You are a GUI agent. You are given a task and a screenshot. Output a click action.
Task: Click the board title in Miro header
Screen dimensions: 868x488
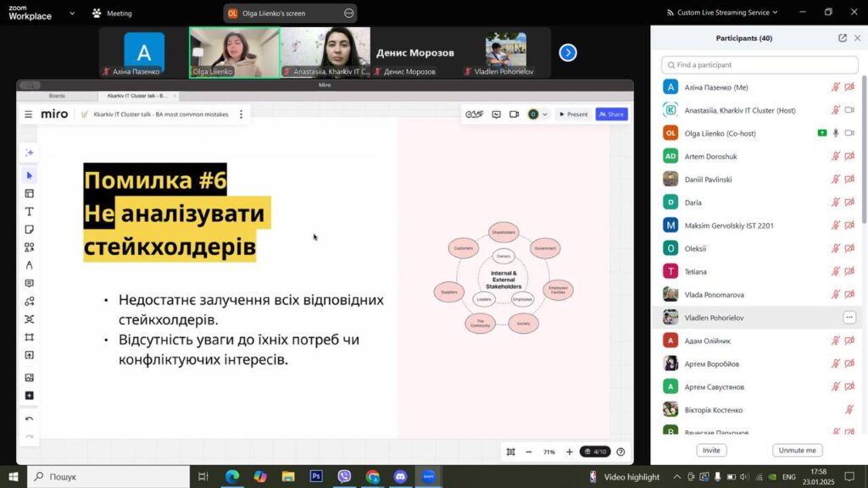pos(160,114)
